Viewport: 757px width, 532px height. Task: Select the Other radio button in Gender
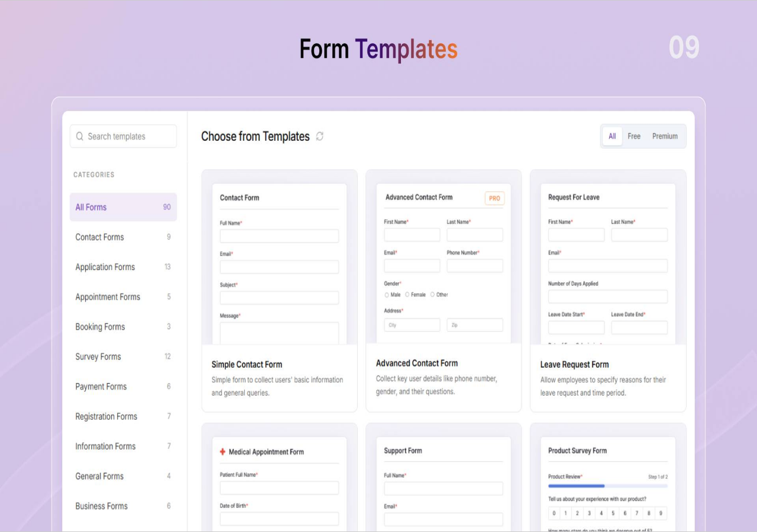[x=432, y=294]
